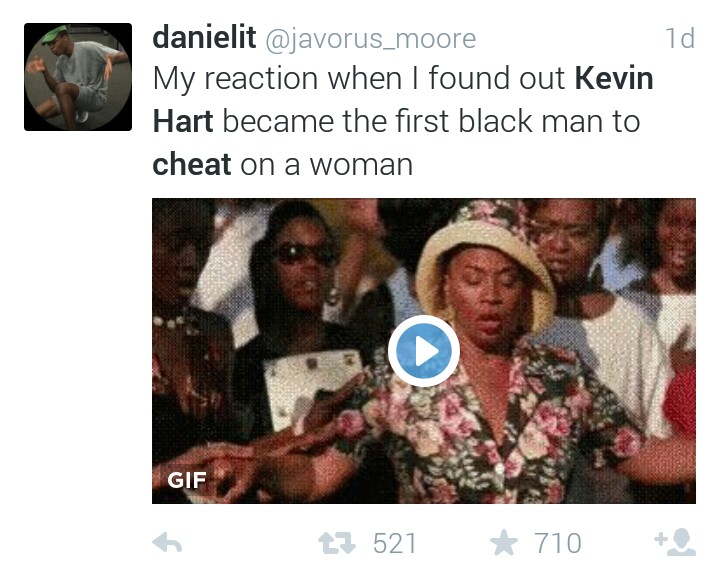
Task: Retweet this post with the retweet icon
Action: (x=337, y=543)
